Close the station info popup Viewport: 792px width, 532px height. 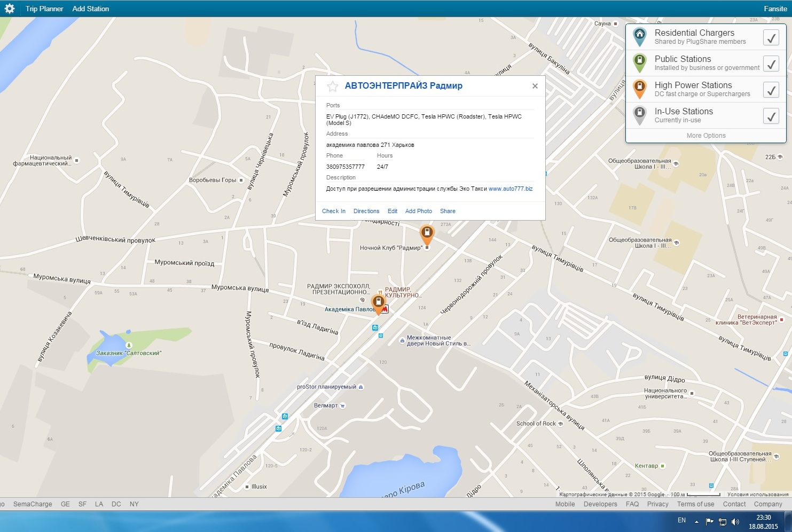point(535,86)
